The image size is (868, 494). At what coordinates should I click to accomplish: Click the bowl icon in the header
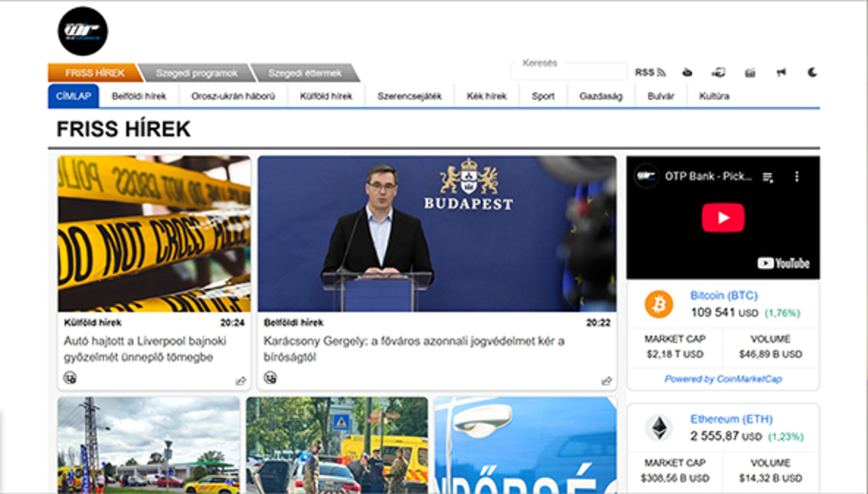(687, 73)
